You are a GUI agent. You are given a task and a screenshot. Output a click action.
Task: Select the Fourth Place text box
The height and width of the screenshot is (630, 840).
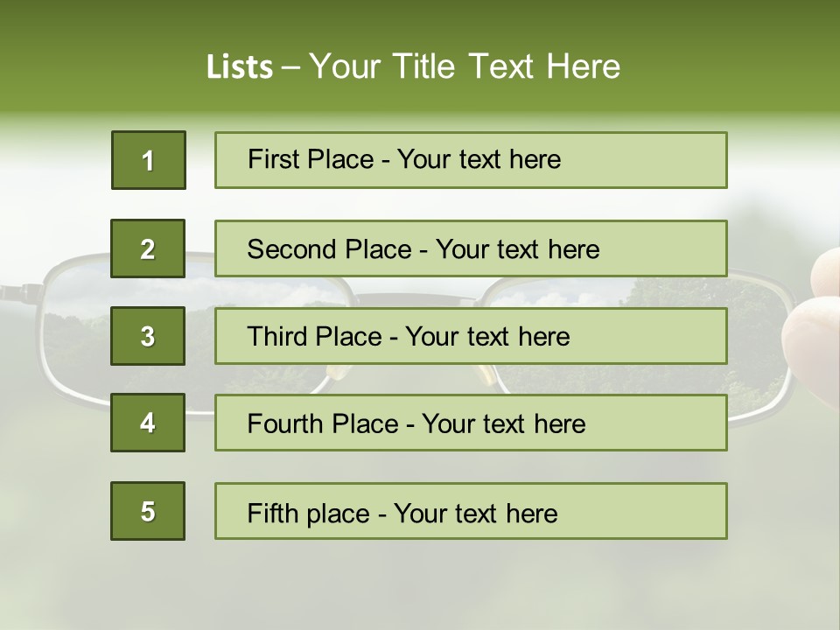[x=471, y=423]
